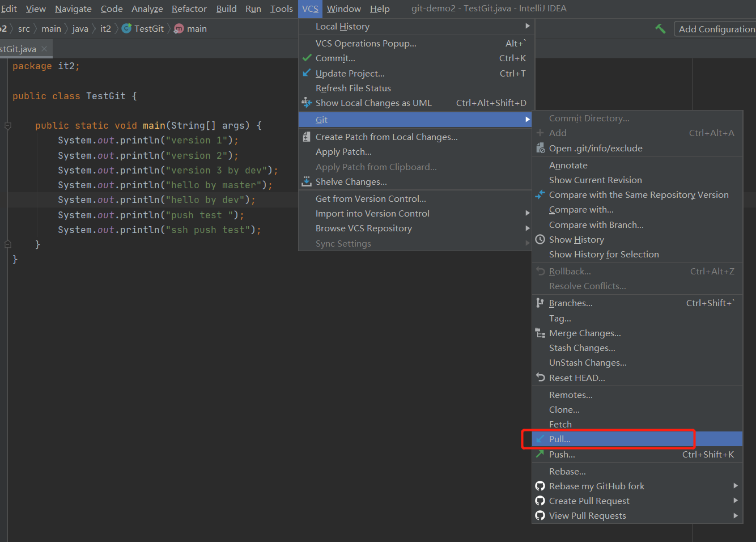Open the View menu
Image resolution: width=756 pixels, height=542 pixels.
tap(36, 9)
